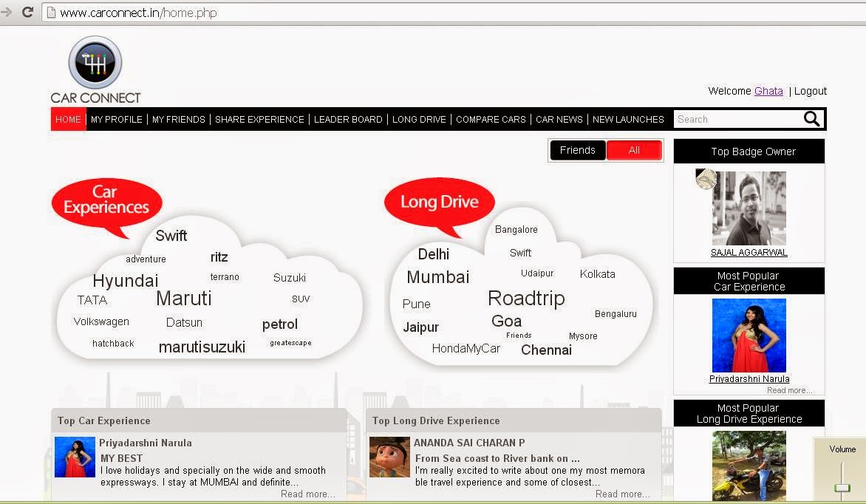The width and height of the screenshot is (866, 504).
Task: Select the marutisuzuki tag
Action: point(202,347)
